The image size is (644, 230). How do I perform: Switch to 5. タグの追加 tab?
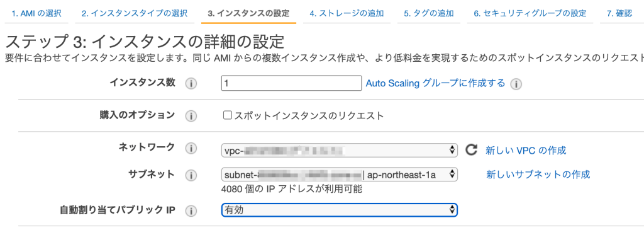(x=429, y=14)
